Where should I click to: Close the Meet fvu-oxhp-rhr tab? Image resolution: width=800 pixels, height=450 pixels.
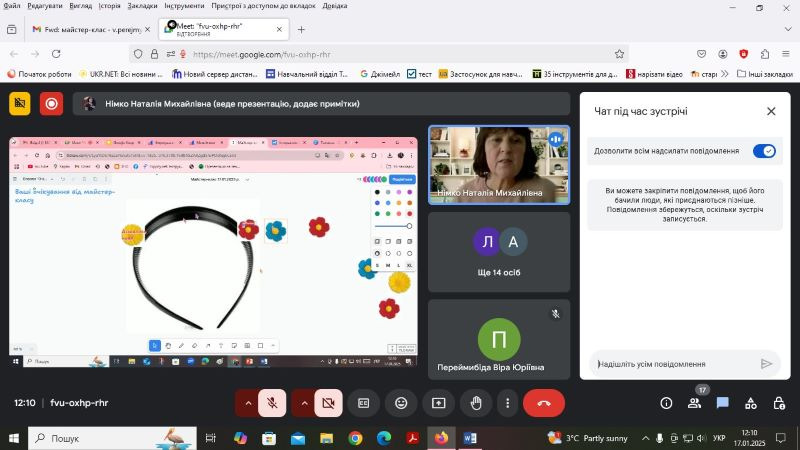point(279,30)
